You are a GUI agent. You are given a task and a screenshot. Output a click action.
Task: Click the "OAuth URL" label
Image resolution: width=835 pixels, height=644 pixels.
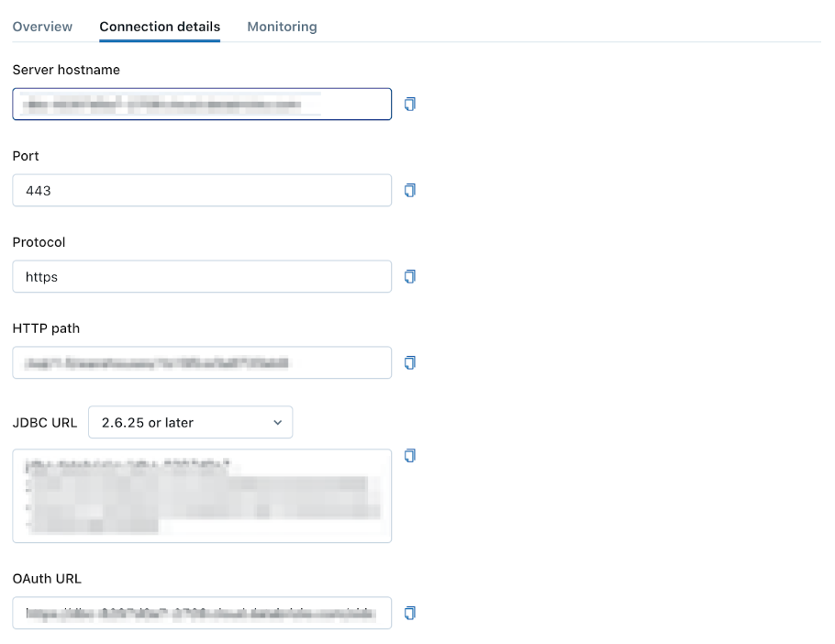point(47,578)
